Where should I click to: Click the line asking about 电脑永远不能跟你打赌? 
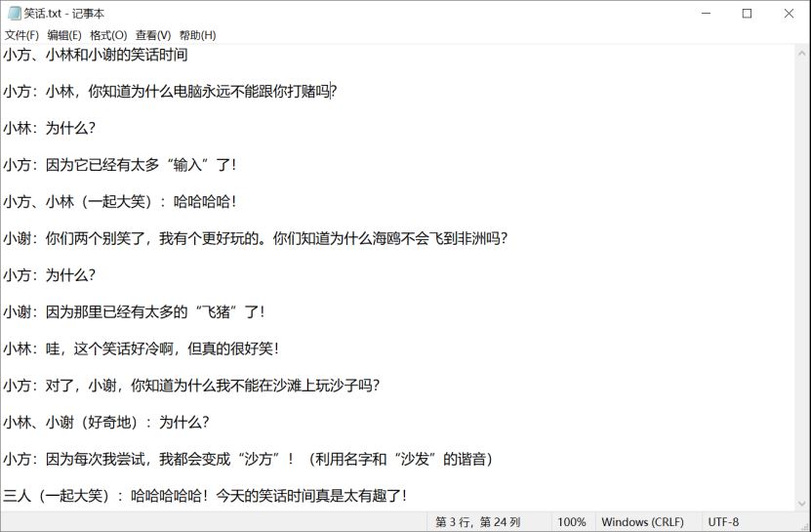tap(170, 91)
